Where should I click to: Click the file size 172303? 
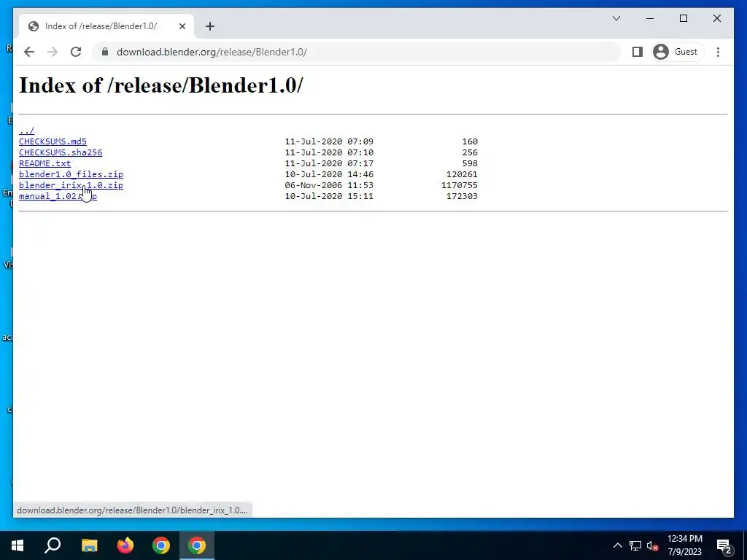(x=462, y=196)
